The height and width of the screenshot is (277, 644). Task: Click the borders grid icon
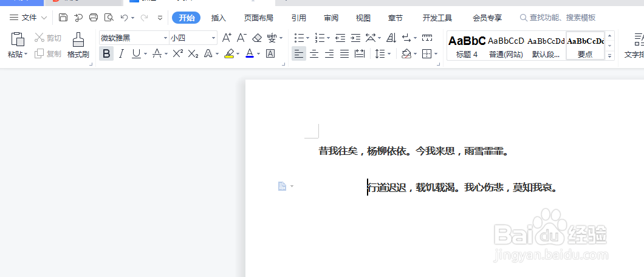[x=427, y=53]
